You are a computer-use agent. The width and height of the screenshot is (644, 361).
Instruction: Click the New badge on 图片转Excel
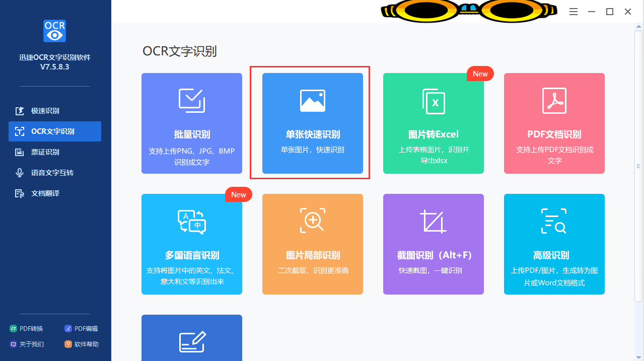coord(480,74)
